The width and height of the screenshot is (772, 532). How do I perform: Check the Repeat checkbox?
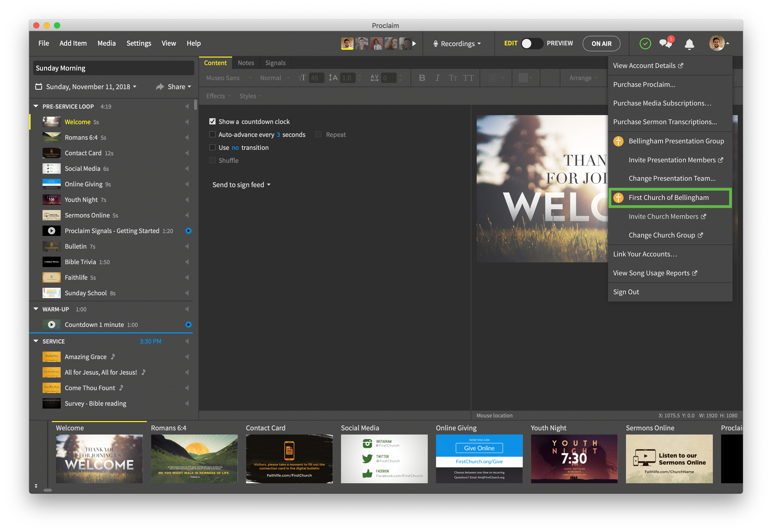point(318,134)
